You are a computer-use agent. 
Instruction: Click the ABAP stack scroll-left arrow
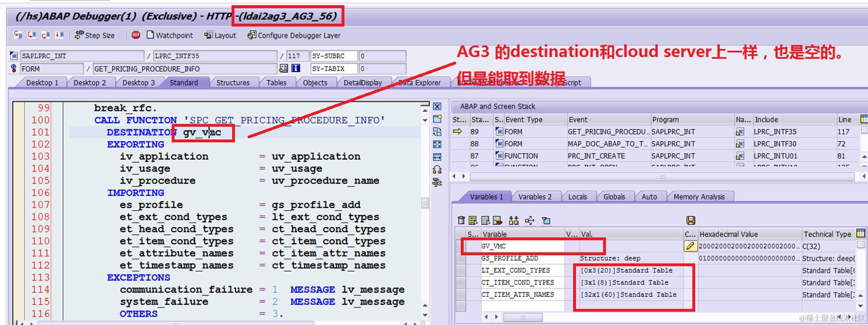pos(455,176)
